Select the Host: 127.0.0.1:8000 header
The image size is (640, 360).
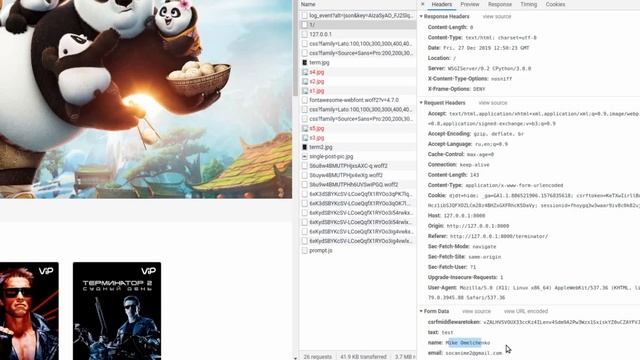click(x=456, y=216)
